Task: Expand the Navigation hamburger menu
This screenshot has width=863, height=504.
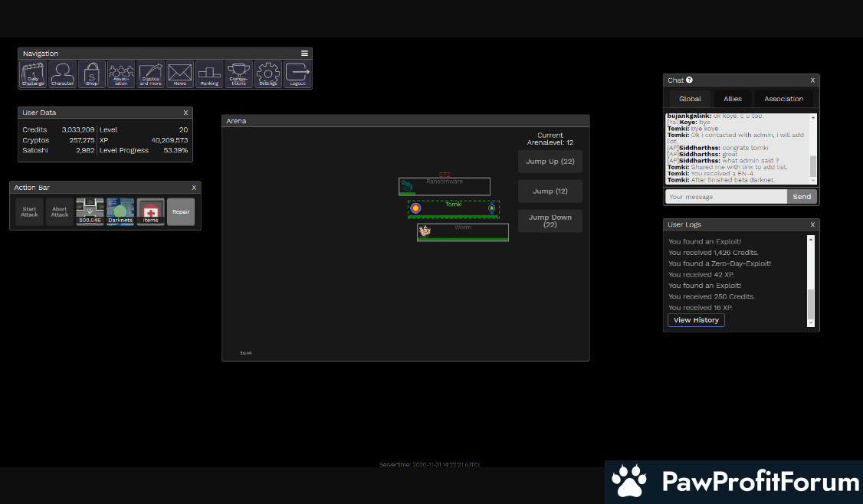Action: click(x=304, y=54)
